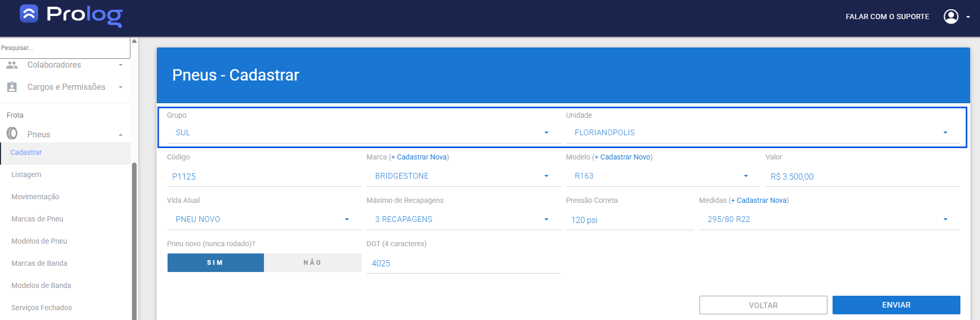Click the VOLTAR button
Image resolution: width=980 pixels, height=320 pixels.
[763, 305]
